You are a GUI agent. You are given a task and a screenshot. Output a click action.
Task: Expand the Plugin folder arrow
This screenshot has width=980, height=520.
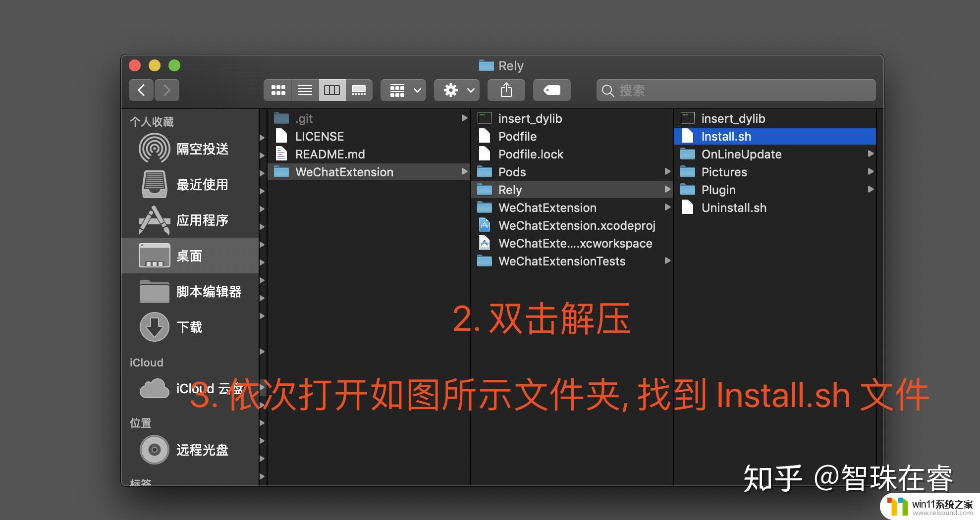coord(871,189)
